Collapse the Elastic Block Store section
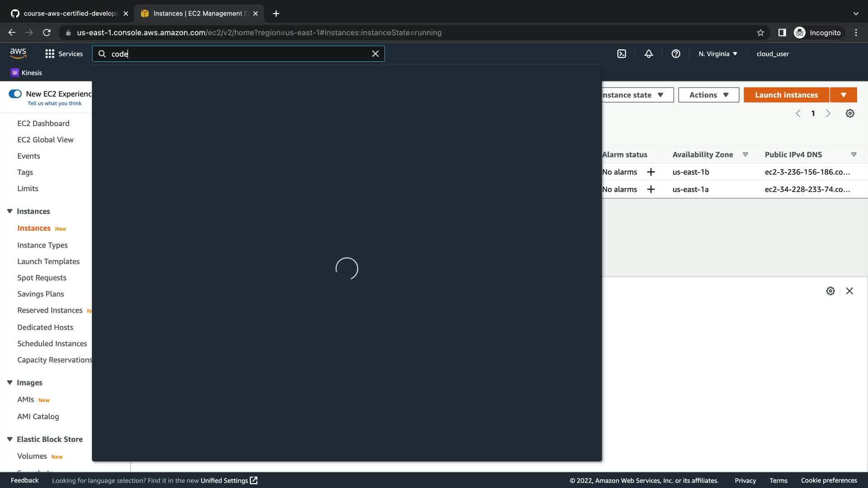This screenshot has width=868, height=488. coord(9,439)
